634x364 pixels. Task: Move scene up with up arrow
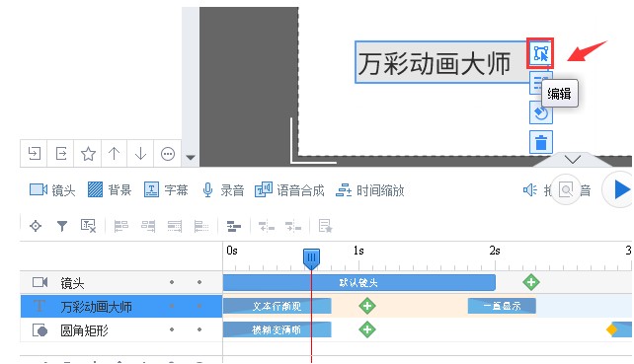point(114,154)
